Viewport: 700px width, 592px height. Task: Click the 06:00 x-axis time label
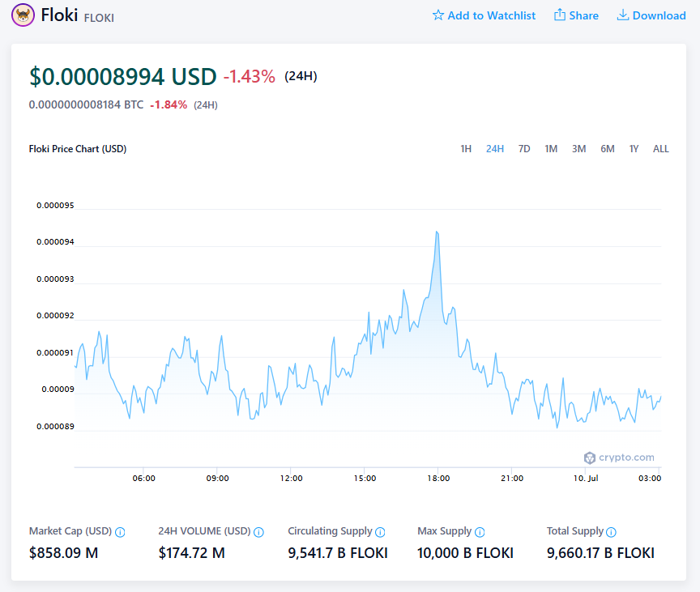[x=143, y=479]
